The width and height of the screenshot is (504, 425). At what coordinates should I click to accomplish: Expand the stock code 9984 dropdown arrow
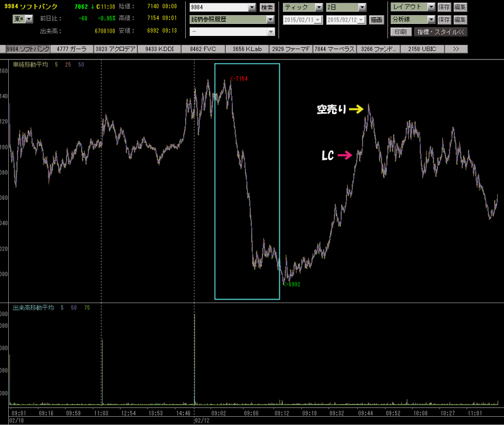pyautogui.click(x=252, y=8)
